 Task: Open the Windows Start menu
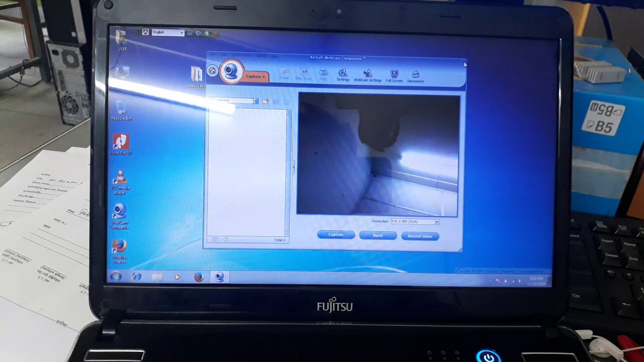point(116,277)
